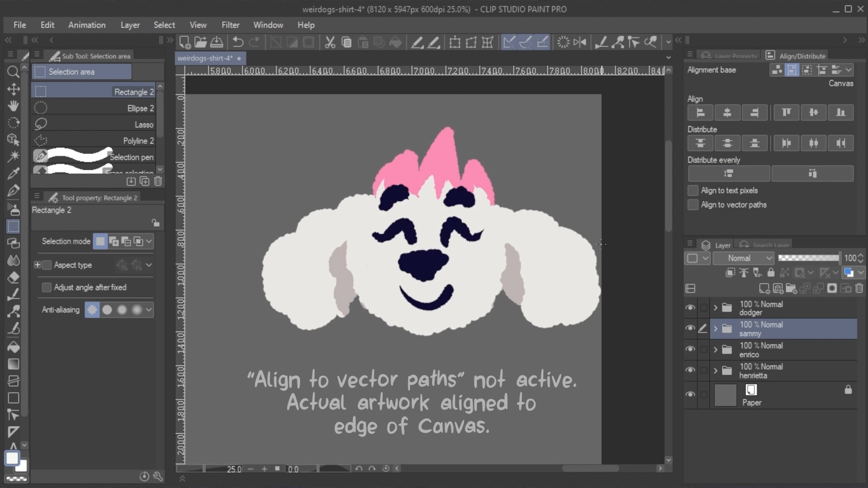This screenshot has height=488, width=868.
Task: Click the layer opacity slider
Action: 808,258
